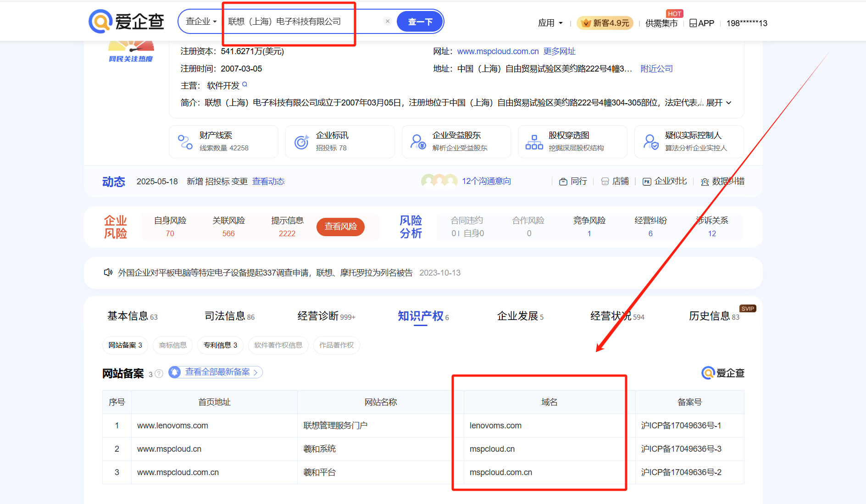The width and height of the screenshot is (866, 504).
Task: Switch to 历史信息 tab
Action: tap(714, 316)
